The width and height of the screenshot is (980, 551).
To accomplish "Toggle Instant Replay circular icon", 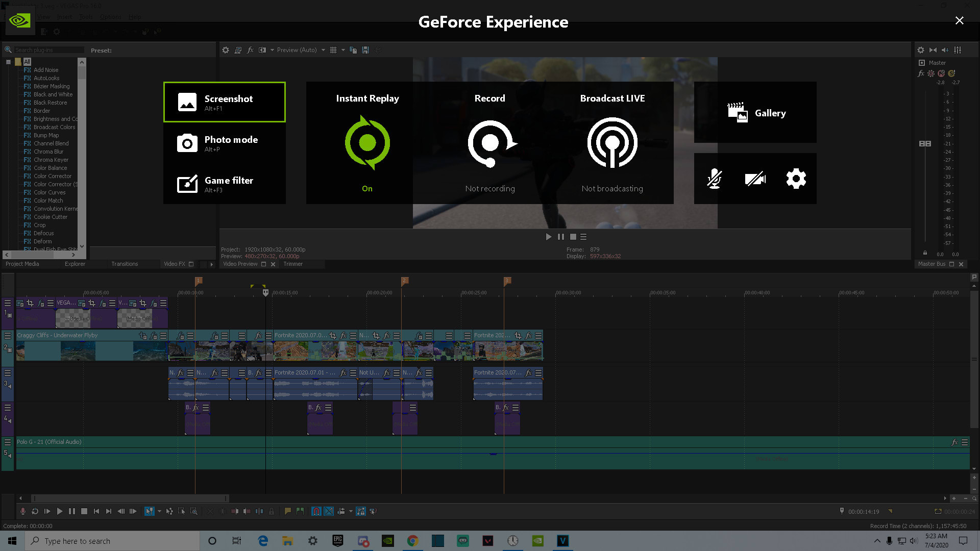I will pyautogui.click(x=367, y=142).
